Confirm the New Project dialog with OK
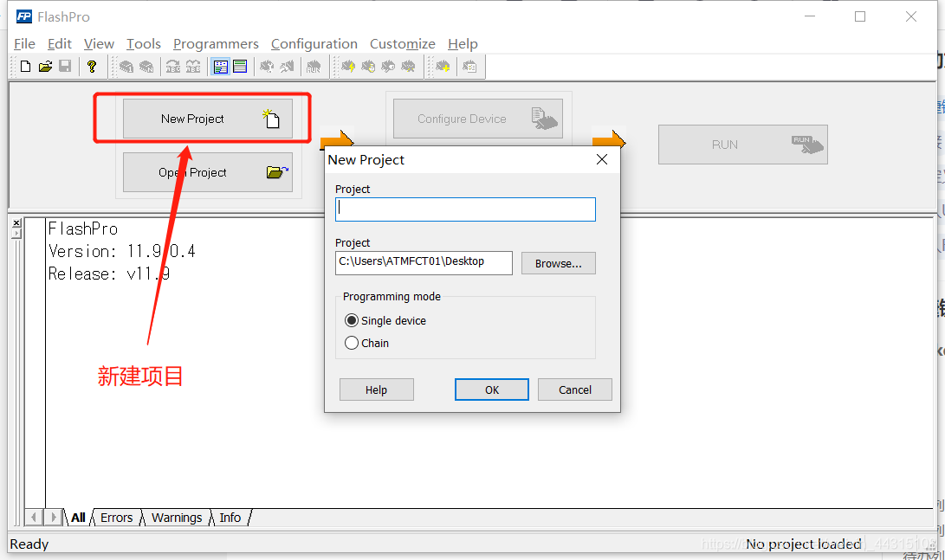Screen dimensions: 945x560 click(492, 389)
